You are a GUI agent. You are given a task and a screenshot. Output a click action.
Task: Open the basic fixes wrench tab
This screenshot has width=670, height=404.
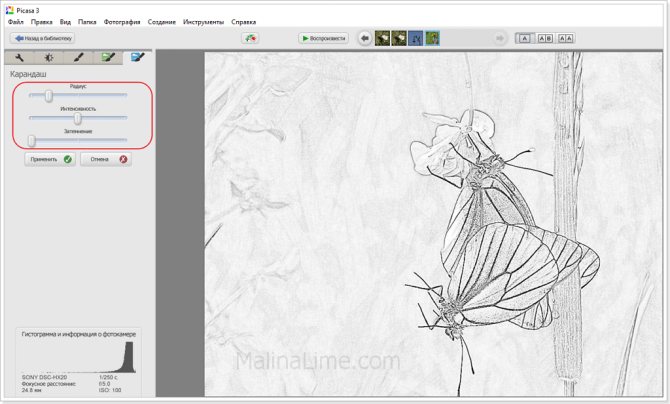pos(19,58)
